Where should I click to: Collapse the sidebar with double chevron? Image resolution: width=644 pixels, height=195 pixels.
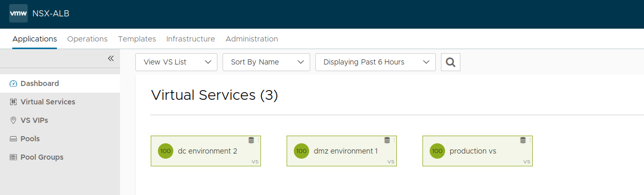click(x=111, y=58)
